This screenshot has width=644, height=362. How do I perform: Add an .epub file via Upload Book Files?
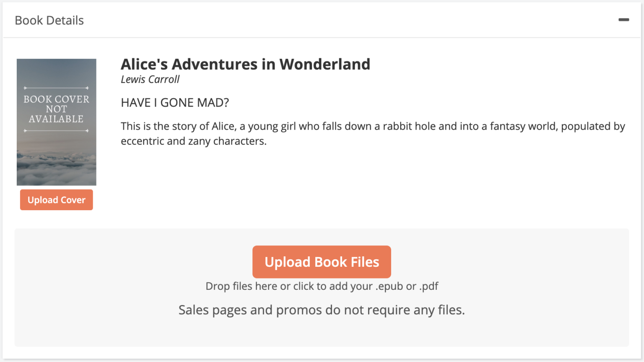pos(322,262)
